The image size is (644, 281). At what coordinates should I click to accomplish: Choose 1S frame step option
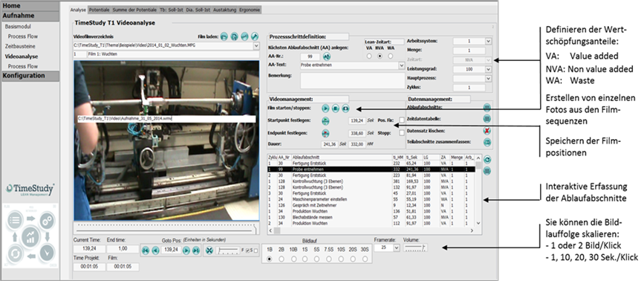pos(305,259)
